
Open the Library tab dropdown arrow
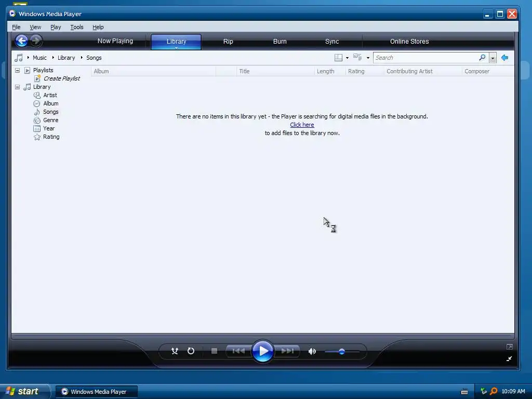176,48
